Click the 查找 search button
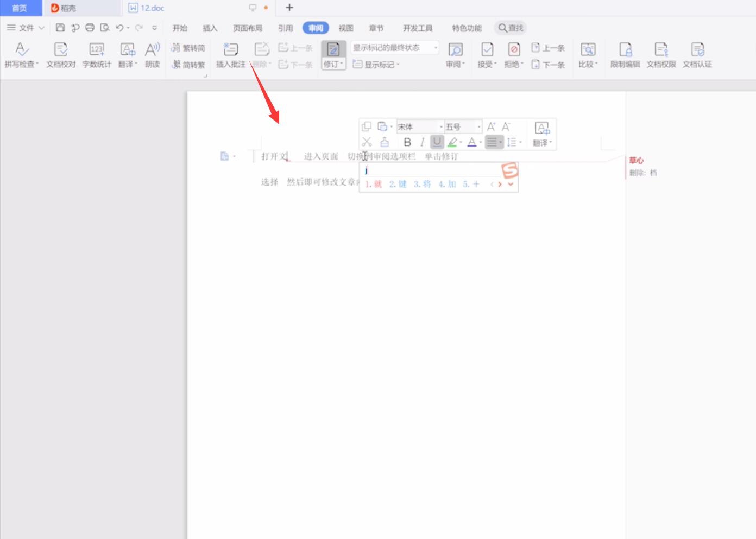Image resolution: width=756 pixels, height=539 pixels. pyautogui.click(x=511, y=28)
